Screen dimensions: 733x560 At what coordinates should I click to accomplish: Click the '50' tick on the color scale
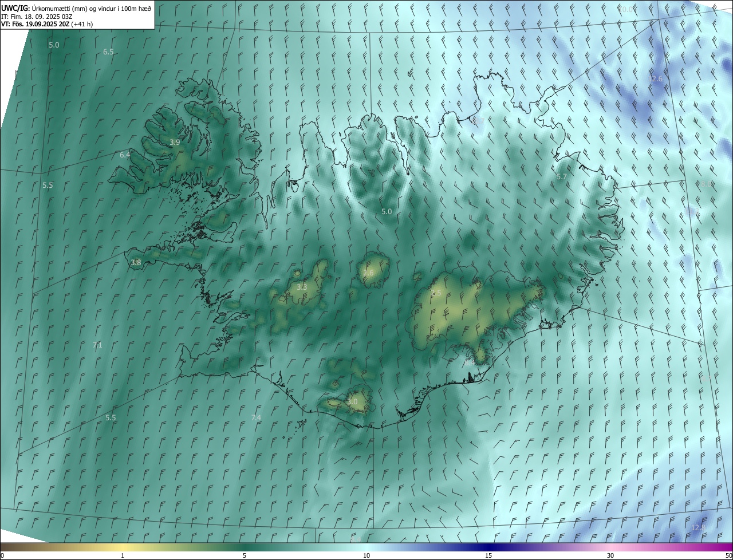[728, 556]
